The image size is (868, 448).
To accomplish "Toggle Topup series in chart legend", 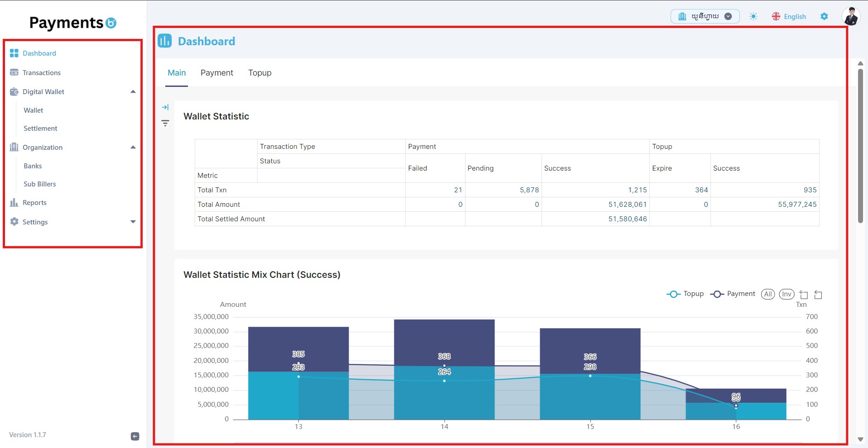I will (685, 294).
